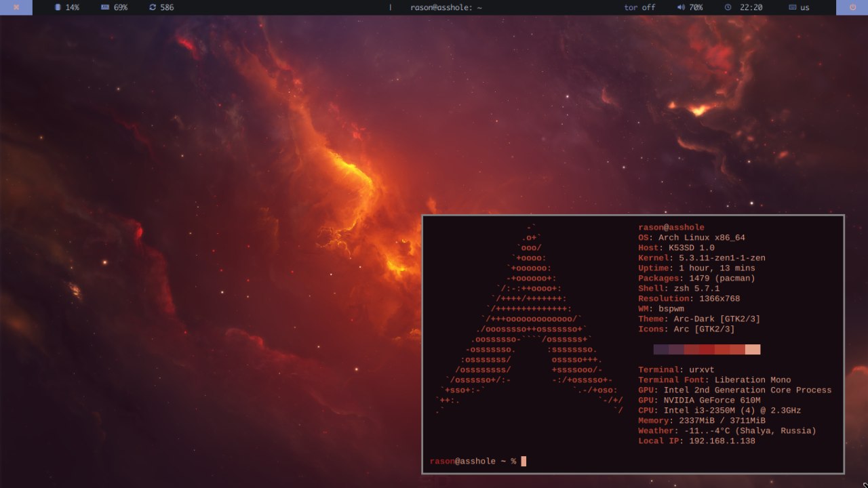
Task: Click the darkest purple swatch in the color strip
Action: (661, 349)
